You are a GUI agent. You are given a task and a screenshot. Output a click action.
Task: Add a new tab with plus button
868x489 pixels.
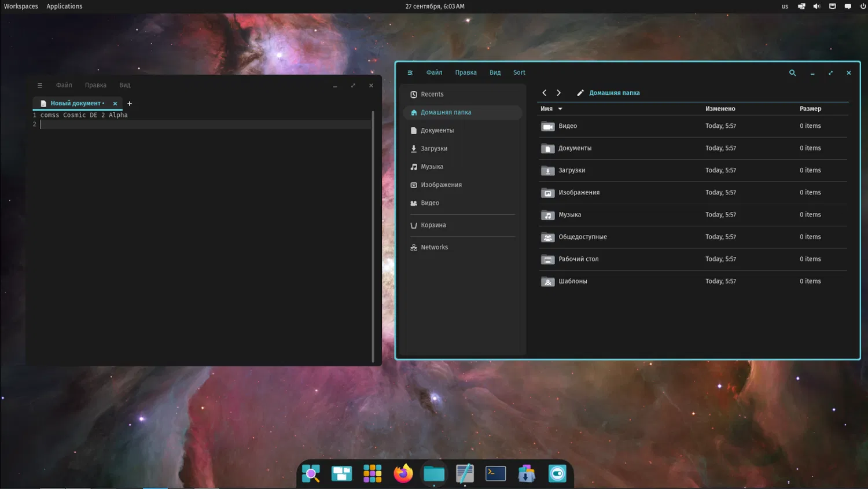click(130, 104)
